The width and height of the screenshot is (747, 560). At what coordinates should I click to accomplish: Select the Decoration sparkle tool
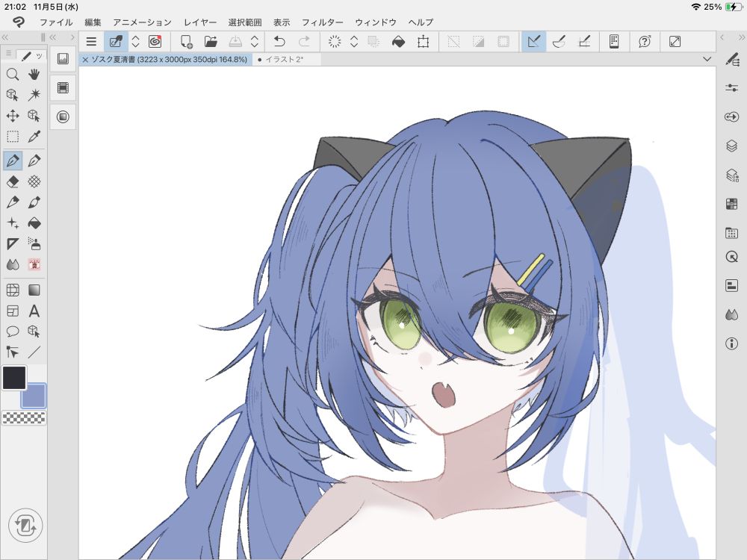click(x=13, y=223)
